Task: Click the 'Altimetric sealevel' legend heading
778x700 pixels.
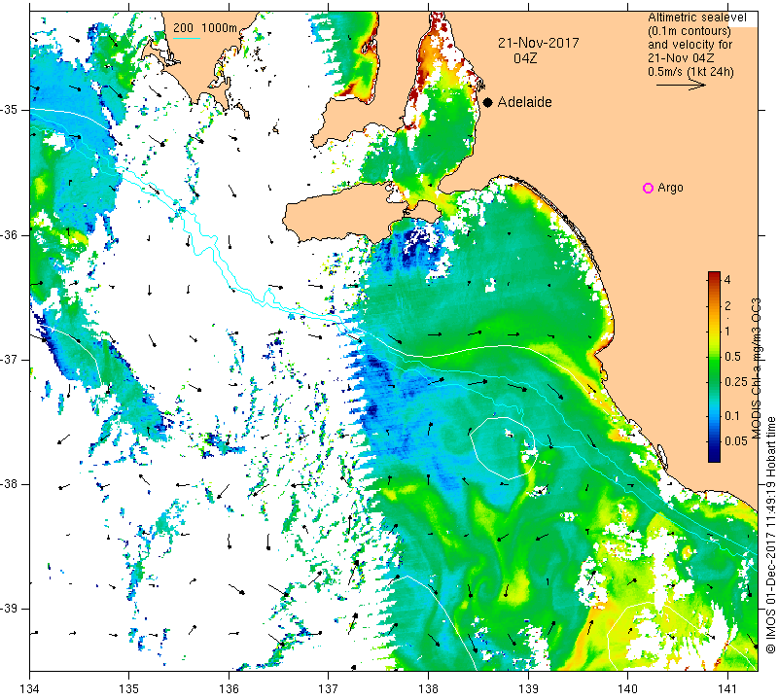Action: tap(696, 17)
